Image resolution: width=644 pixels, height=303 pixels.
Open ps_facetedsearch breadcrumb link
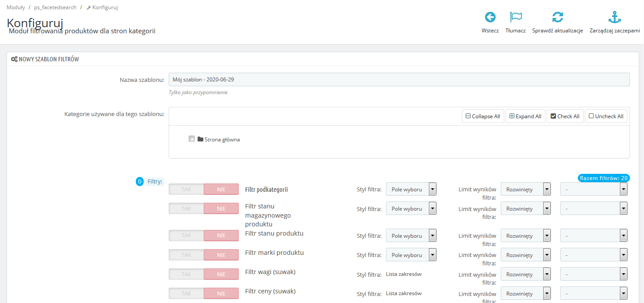(55, 7)
